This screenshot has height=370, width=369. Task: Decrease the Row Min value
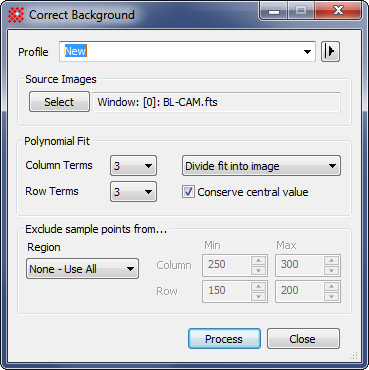(259, 296)
